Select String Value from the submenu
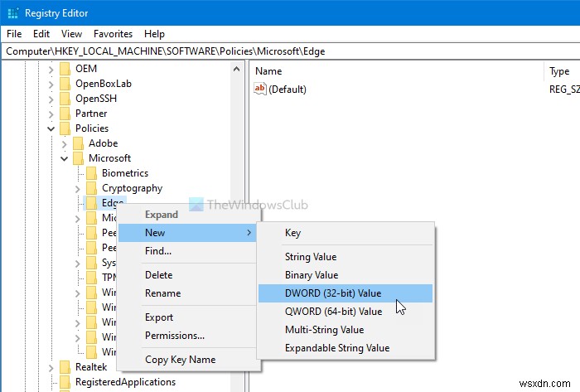Viewport: 580px width, 392px height. (x=346, y=257)
